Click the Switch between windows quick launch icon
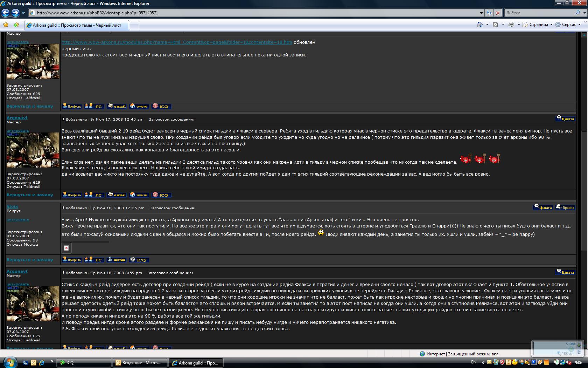The height and width of the screenshot is (368, 588). pyautogui.click(x=25, y=363)
